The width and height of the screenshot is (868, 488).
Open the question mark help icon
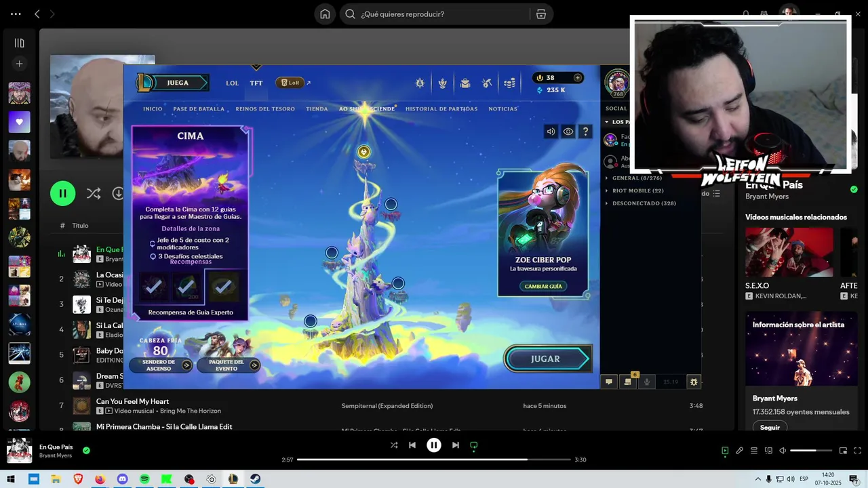(586, 131)
